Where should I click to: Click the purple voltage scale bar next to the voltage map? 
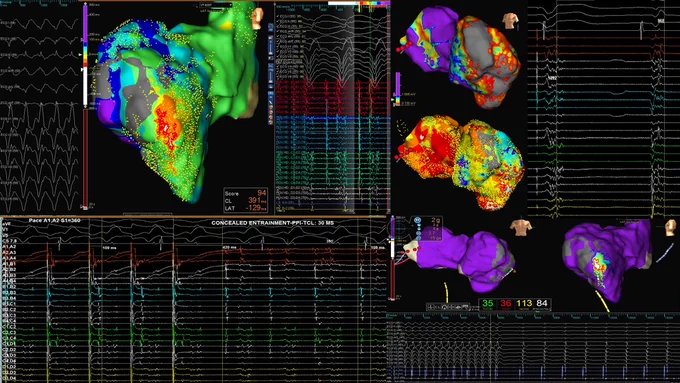(397, 89)
